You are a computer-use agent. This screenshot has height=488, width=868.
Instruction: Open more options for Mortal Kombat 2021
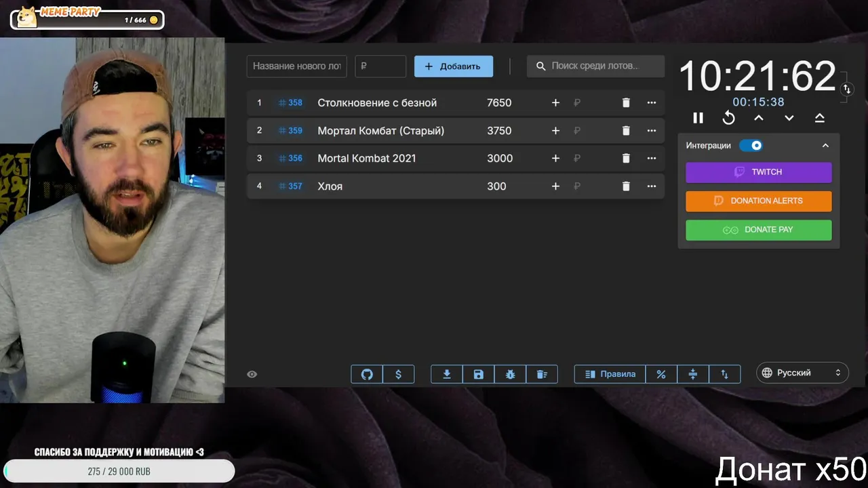point(652,159)
